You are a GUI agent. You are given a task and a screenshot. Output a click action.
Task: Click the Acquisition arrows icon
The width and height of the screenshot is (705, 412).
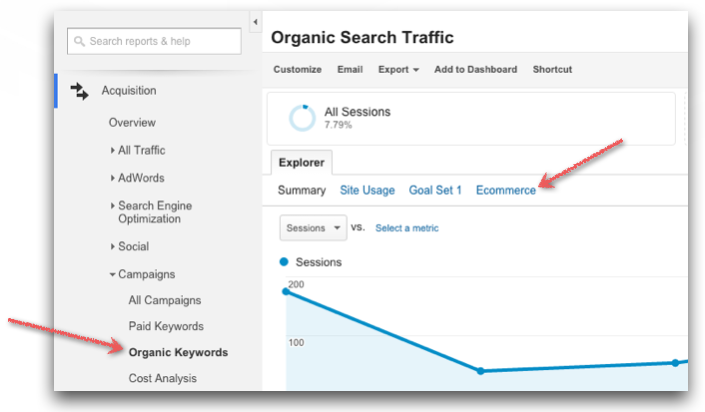(80, 91)
